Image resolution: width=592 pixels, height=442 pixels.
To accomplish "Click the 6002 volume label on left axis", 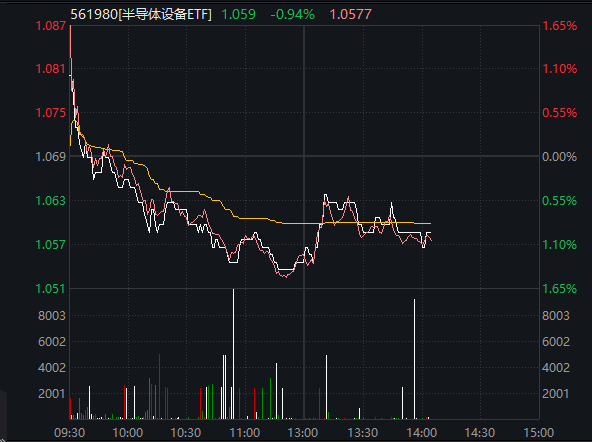I will 52,342.
